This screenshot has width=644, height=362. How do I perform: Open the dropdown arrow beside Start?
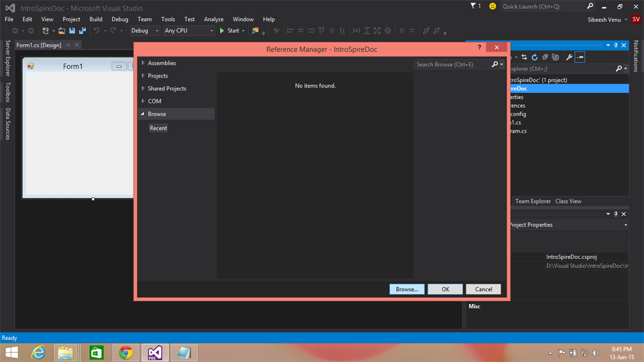tap(243, 31)
